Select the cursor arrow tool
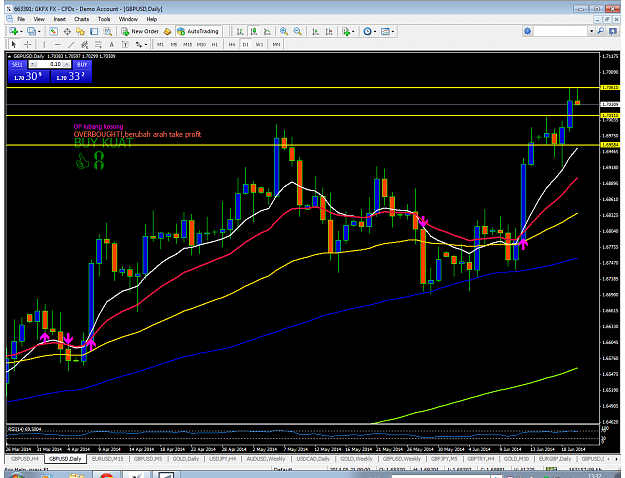 click(14, 44)
